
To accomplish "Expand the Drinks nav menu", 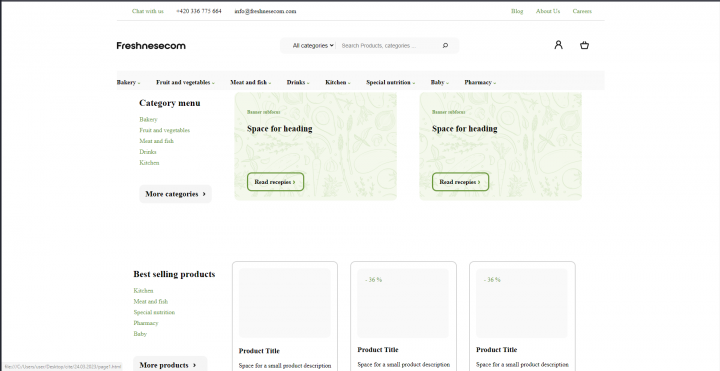I will pyautogui.click(x=298, y=82).
